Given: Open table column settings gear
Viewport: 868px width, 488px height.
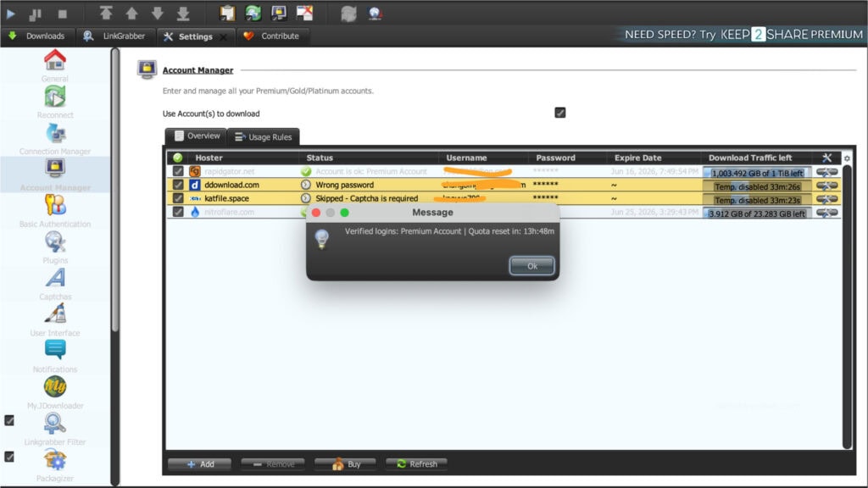Looking at the screenshot, I should pyautogui.click(x=847, y=158).
